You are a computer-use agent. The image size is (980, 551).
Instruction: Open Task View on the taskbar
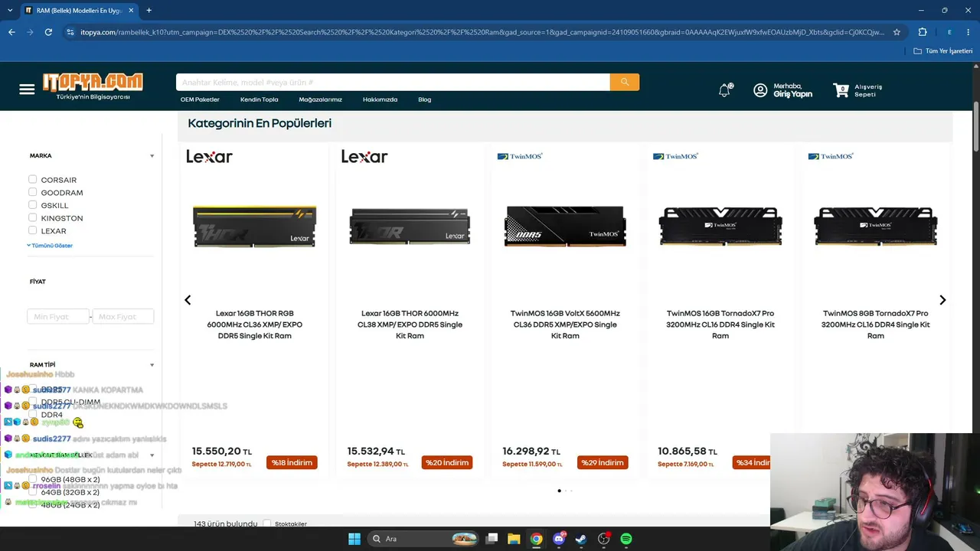(492, 539)
